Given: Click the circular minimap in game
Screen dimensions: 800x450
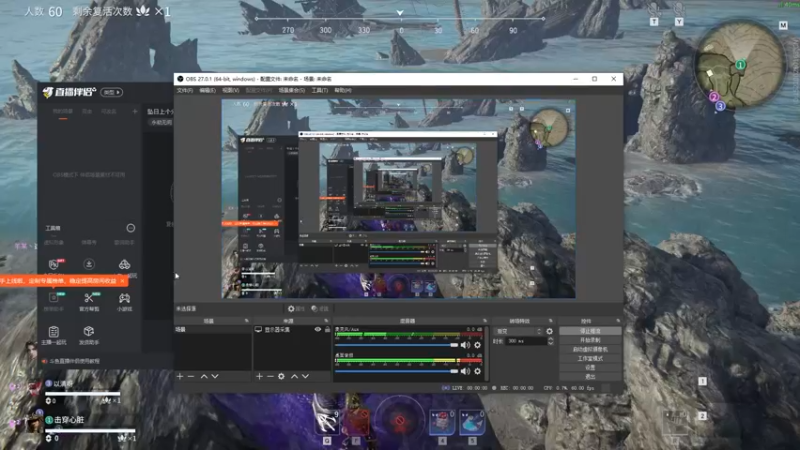Looking at the screenshot, I should coord(740,64).
